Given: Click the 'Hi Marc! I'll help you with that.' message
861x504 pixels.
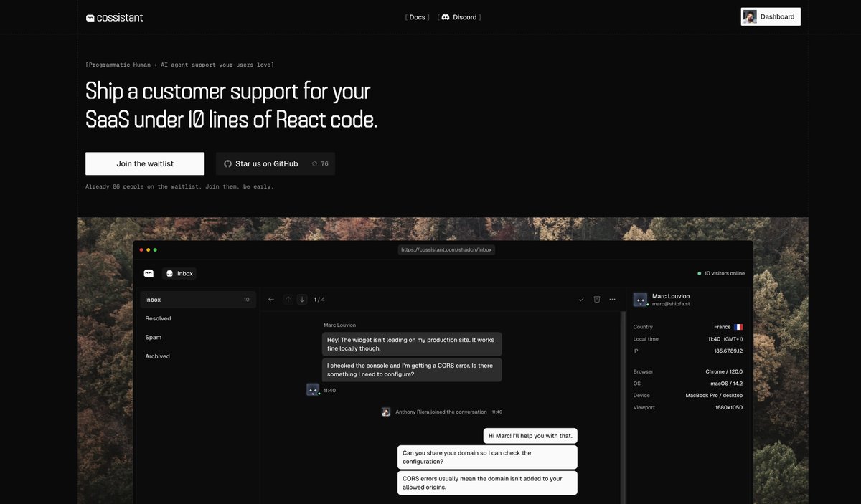Looking at the screenshot, I should point(531,435).
